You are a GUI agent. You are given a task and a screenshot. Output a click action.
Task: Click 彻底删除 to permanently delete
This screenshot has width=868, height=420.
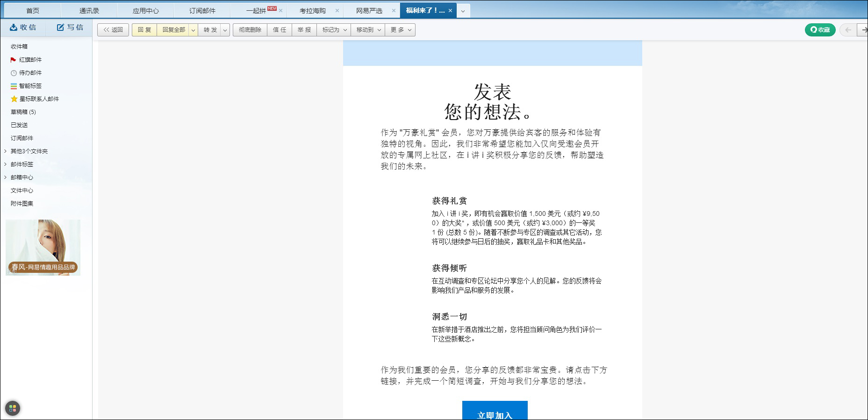pyautogui.click(x=250, y=30)
